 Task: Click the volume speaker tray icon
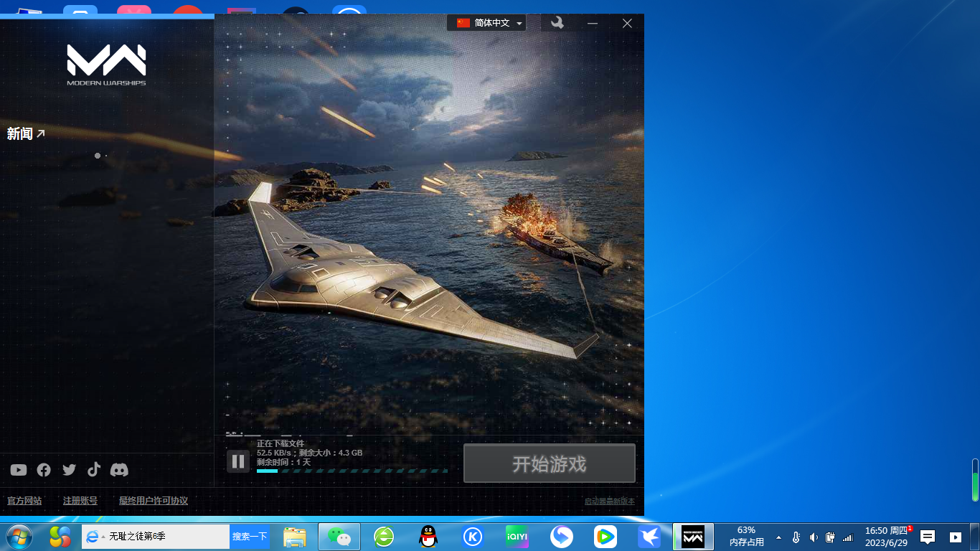point(814,537)
